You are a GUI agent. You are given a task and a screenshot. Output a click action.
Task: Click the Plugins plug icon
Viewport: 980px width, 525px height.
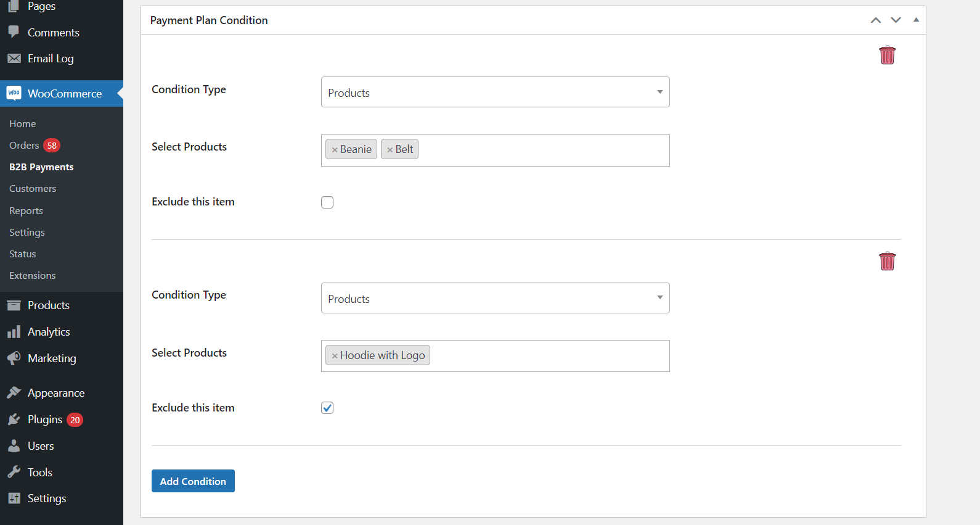click(x=14, y=420)
